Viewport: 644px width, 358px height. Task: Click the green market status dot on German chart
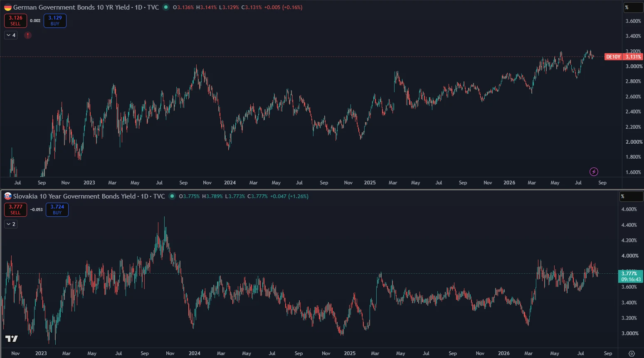tap(166, 7)
